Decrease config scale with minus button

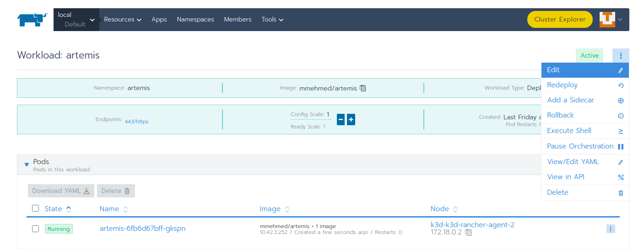[341, 120]
